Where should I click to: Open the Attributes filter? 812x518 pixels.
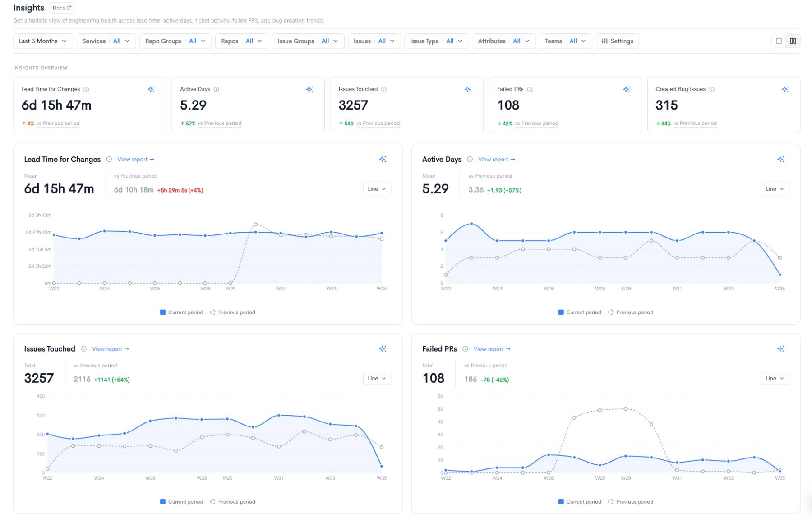[504, 41]
